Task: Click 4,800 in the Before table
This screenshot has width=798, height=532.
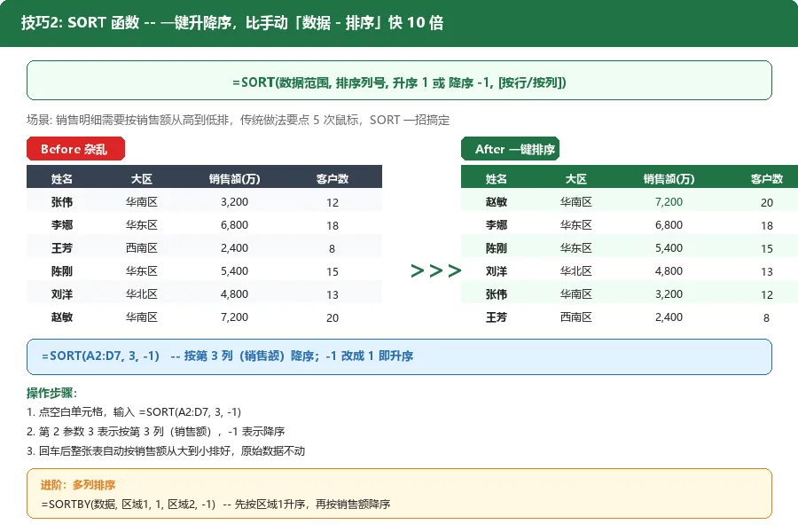Action: pyautogui.click(x=235, y=294)
